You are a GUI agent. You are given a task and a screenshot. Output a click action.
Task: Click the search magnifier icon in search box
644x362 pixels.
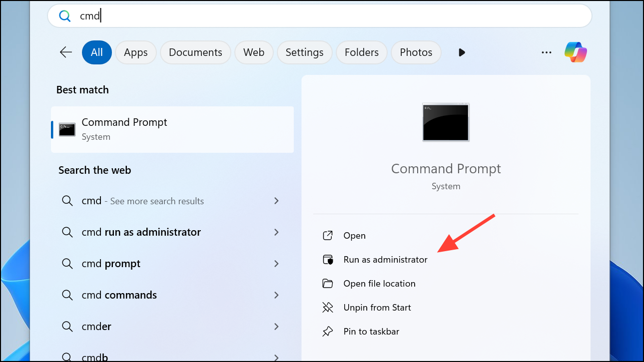pos(65,16)
